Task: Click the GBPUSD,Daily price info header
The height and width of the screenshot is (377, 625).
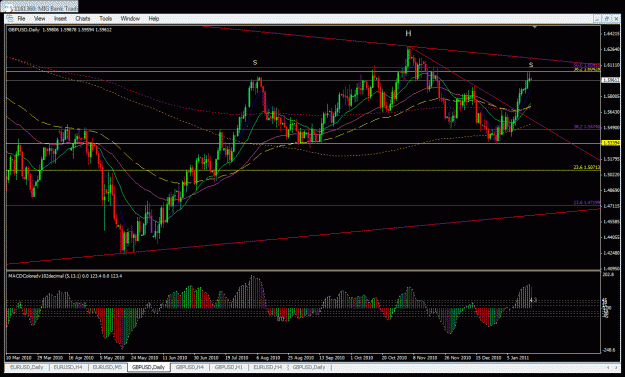Action: [60, 30]
